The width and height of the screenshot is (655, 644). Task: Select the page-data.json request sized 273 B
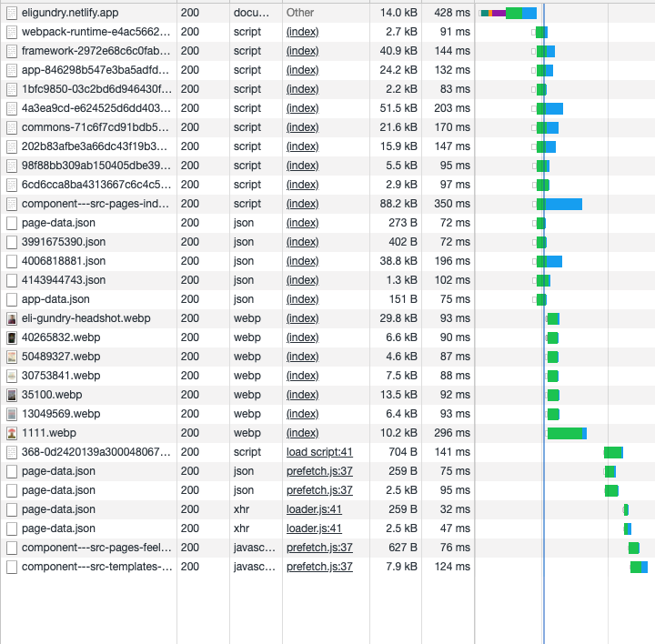[x=58, y=223]
